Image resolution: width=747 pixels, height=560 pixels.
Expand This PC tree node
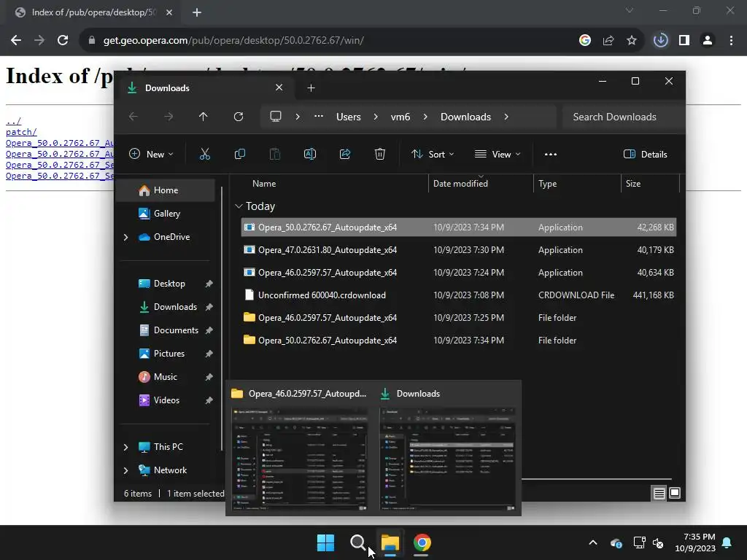click(125, 447)
